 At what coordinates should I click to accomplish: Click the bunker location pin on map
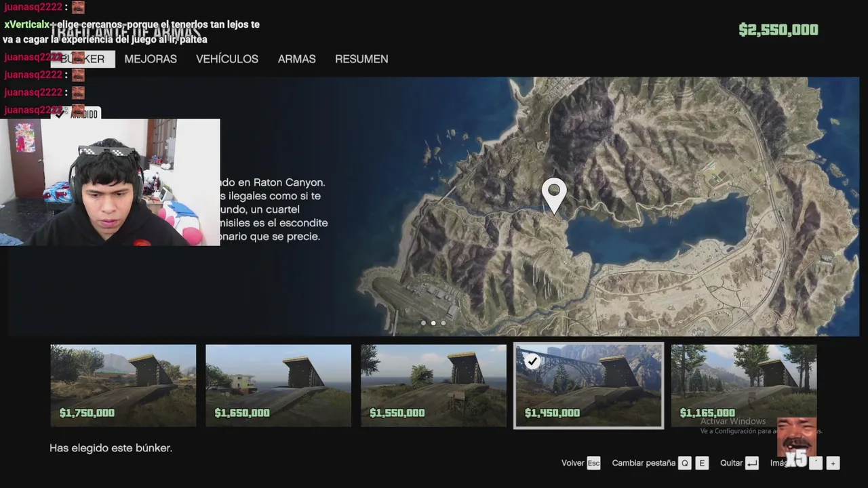(x=554, y=196)
